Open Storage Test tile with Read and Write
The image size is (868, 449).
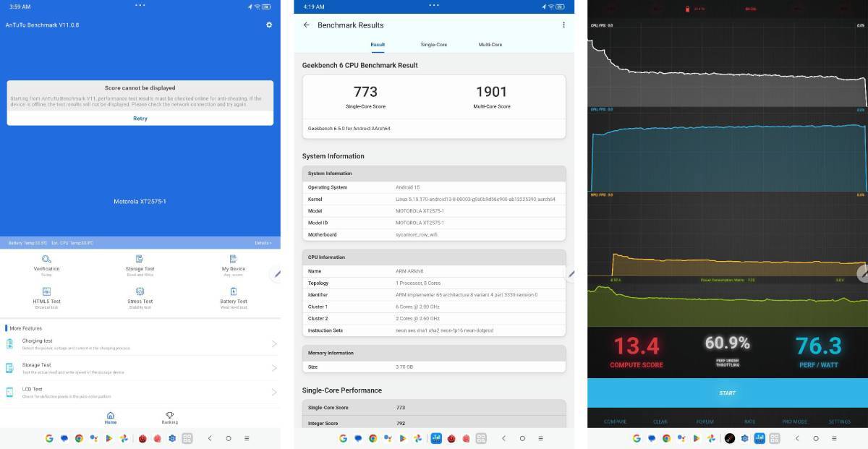(x=140, y=265)
